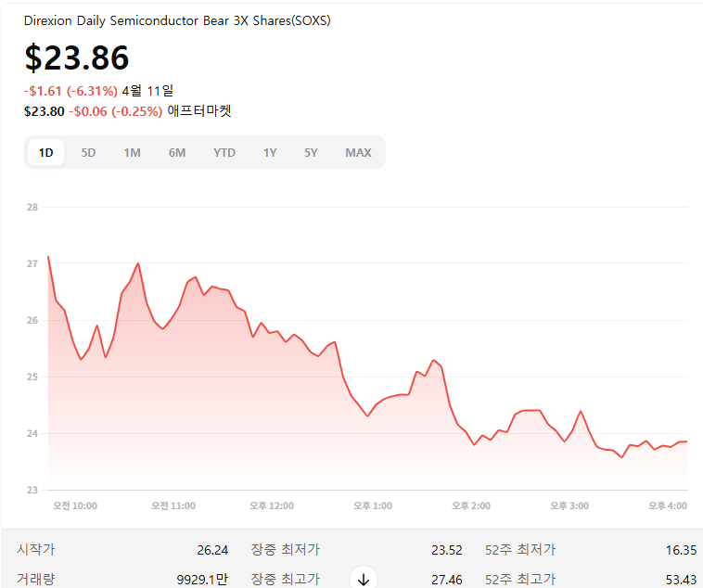Click the 27 y-axis label
703x588 pixels.
(32, 263)
